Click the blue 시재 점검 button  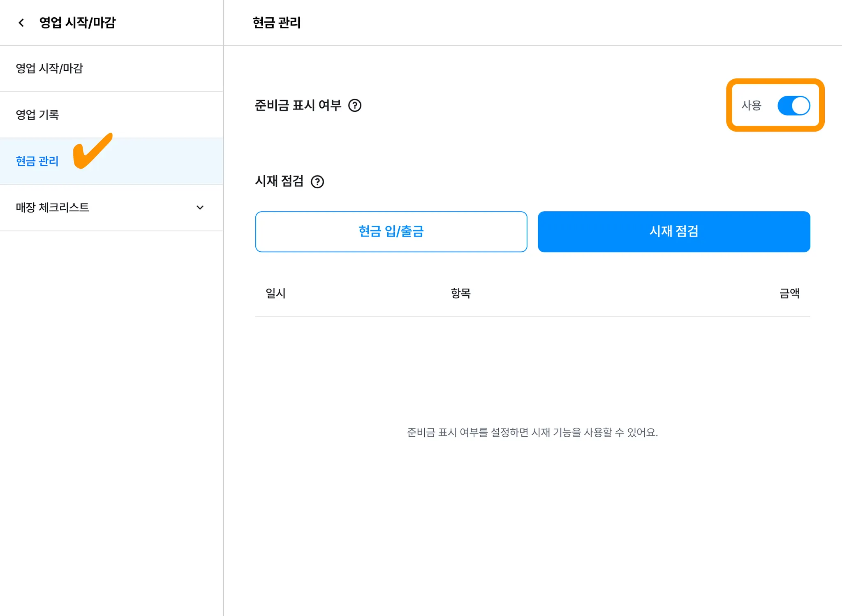tap(673, 232)
